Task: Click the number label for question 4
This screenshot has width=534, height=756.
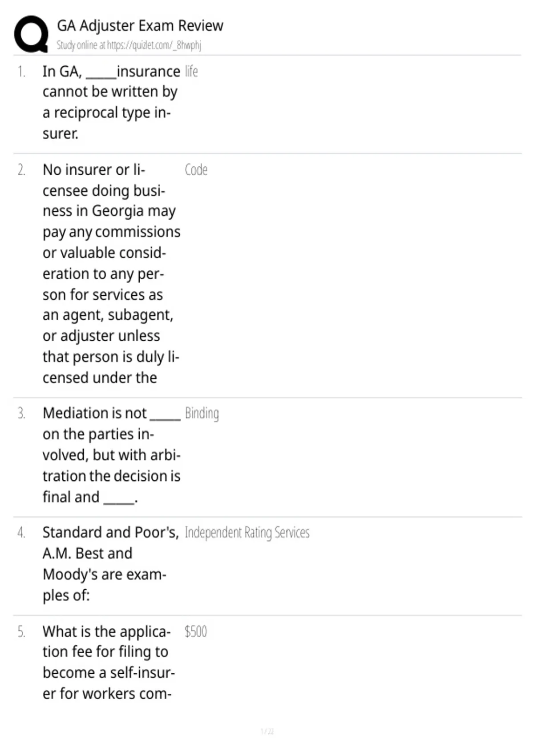Action: (x=21, y=533)
